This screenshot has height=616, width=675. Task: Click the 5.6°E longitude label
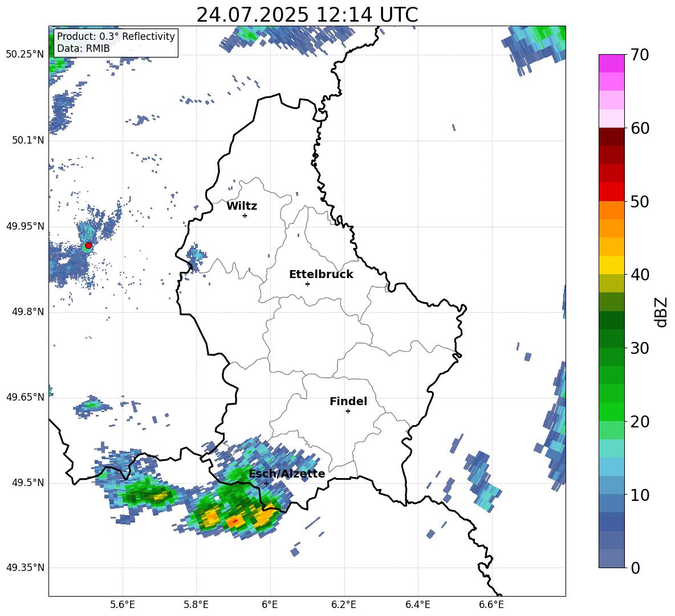(x=123, y=605)
